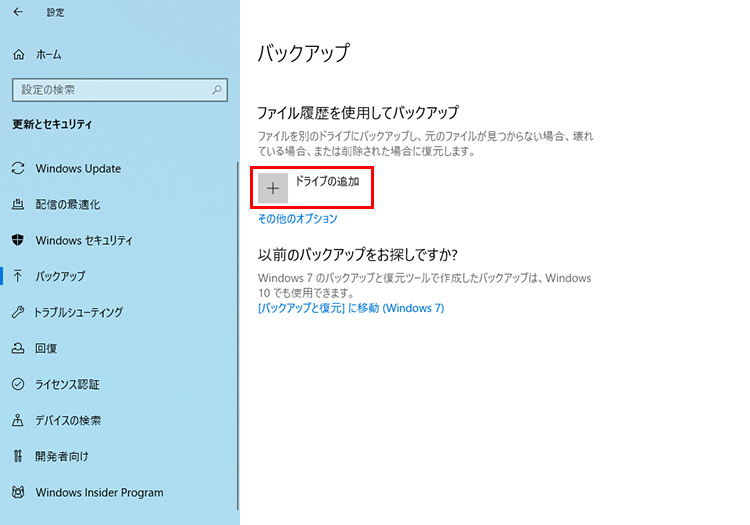This screenshot has height=525, width=750.
Task: Focus the 設定の検索 search box
Action: (x=120, y=89)
